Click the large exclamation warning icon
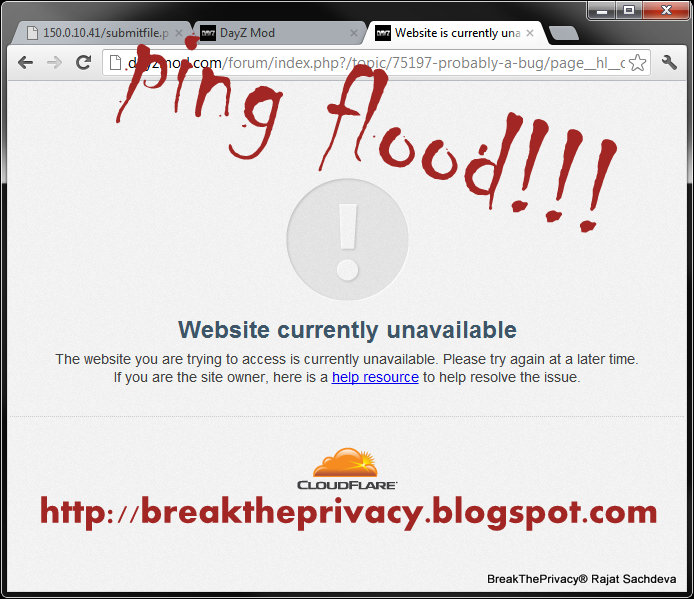The image size is (694, 599). click(x=347, y=240)
